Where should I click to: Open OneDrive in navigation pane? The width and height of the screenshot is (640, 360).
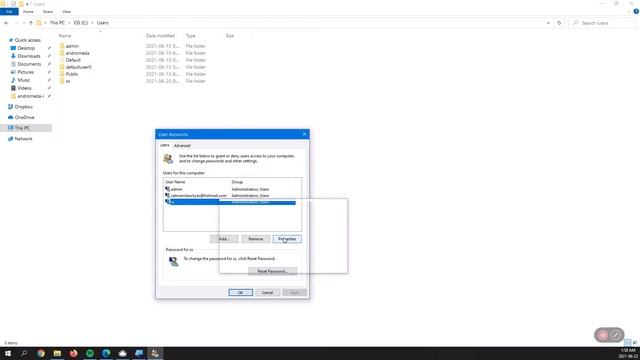coord(24,117)
